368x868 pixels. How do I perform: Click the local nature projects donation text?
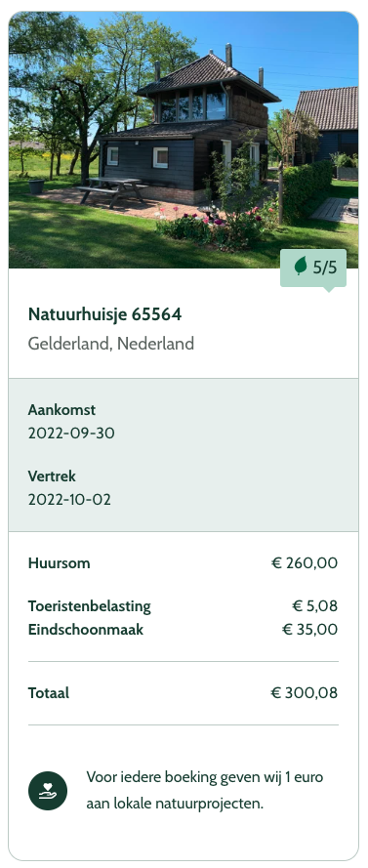(x=205, y=791)
